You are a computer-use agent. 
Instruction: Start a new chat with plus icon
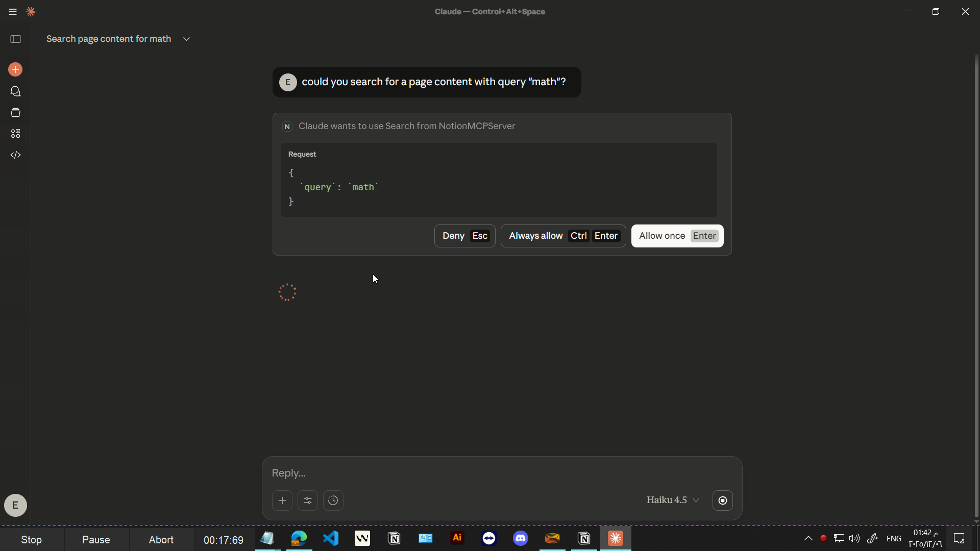[x=15, y=69]
